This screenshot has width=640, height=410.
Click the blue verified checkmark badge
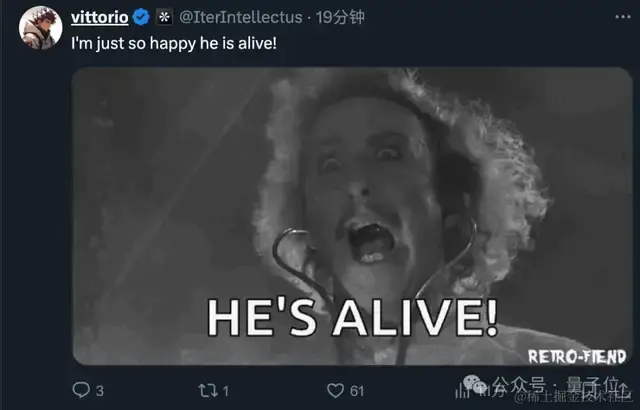[x=141, y=17]
